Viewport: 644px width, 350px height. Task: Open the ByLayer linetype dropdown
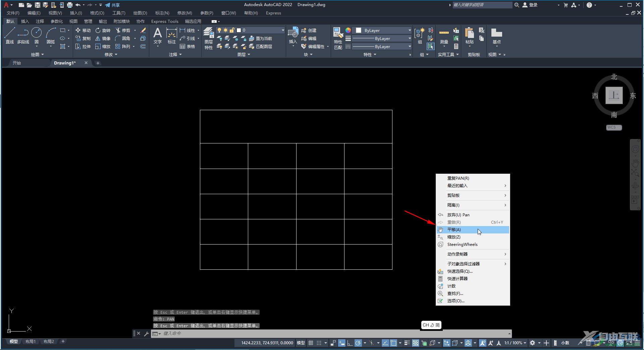(x=382, y=46)
